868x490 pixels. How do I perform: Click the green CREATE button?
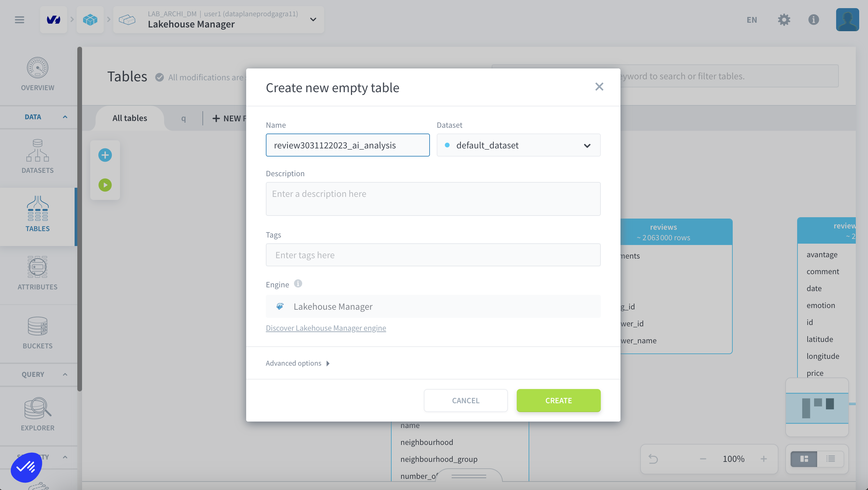point(558,401)
